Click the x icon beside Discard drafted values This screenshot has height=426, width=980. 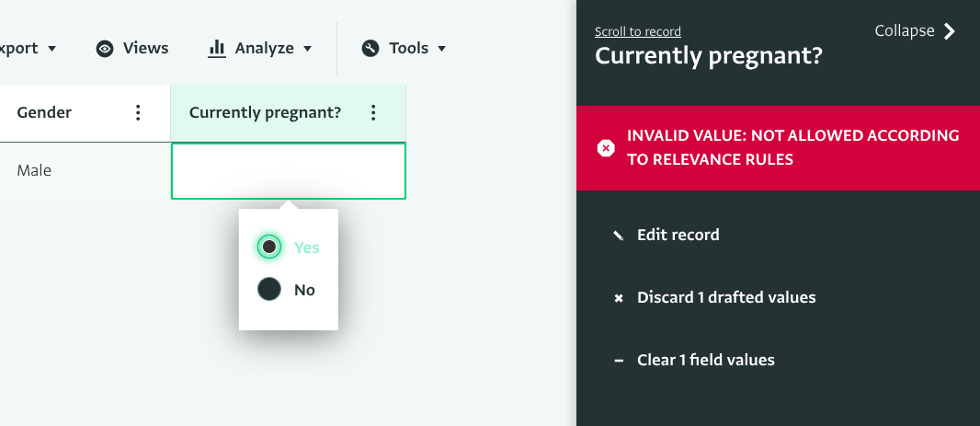pos(619,298)
